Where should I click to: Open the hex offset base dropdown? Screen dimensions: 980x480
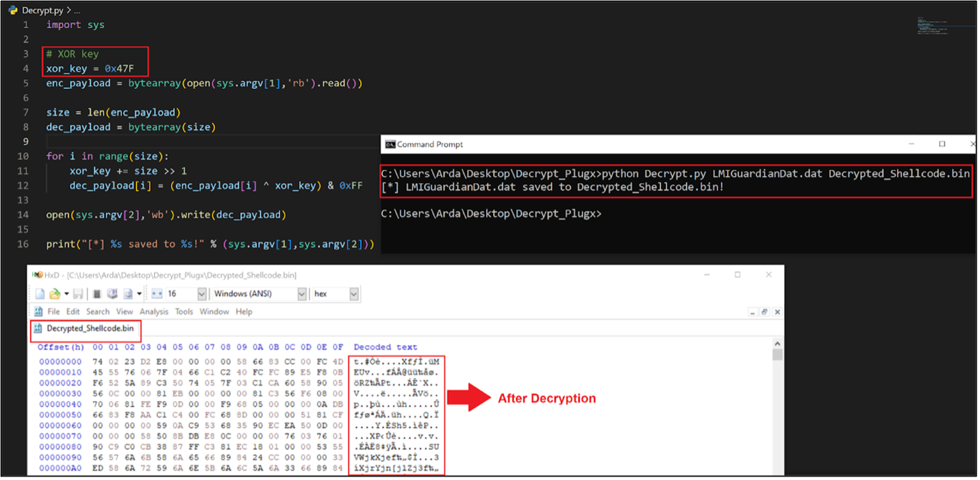point(353,294)
